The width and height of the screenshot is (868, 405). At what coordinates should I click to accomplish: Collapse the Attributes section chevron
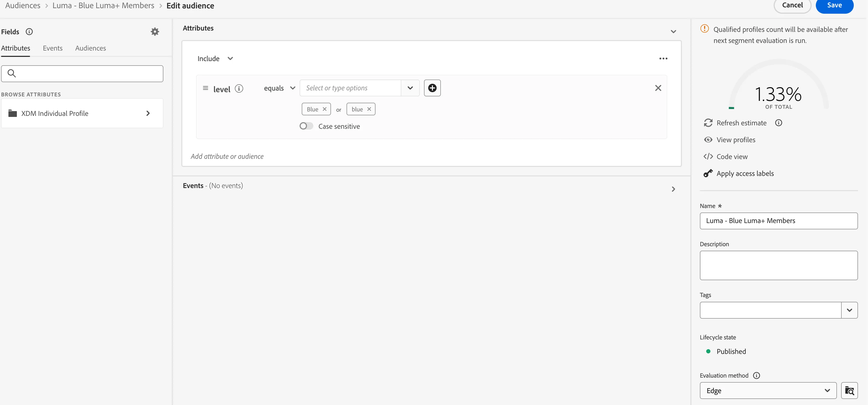pos(673,32)
